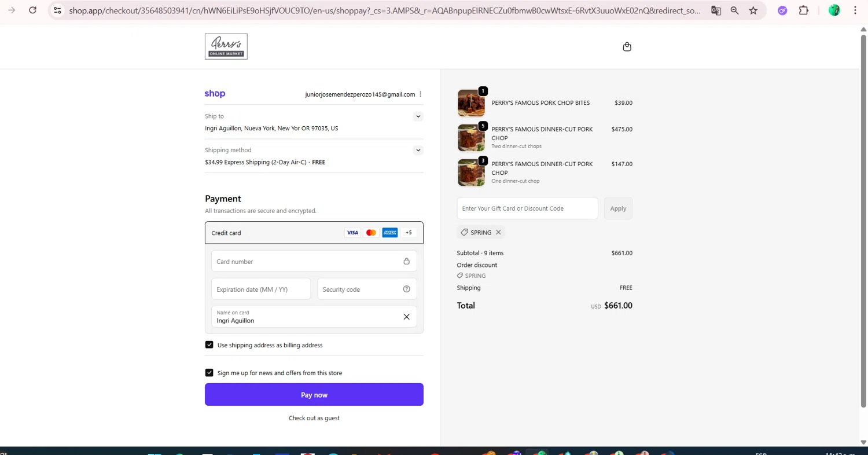Viewport: 868px width, 455px height.
Task: Remove the SPRING discount code
Action: pyautogui.click(x=498, y=232)
